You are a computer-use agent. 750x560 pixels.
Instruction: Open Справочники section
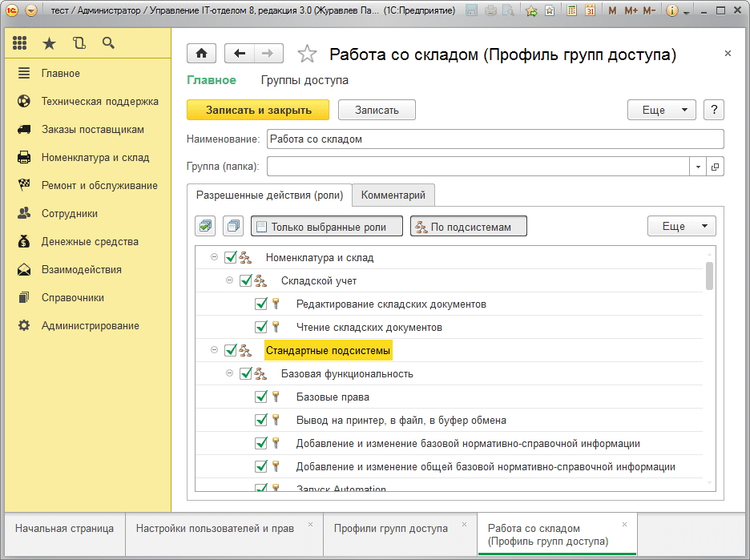click(x=73, y=297)
